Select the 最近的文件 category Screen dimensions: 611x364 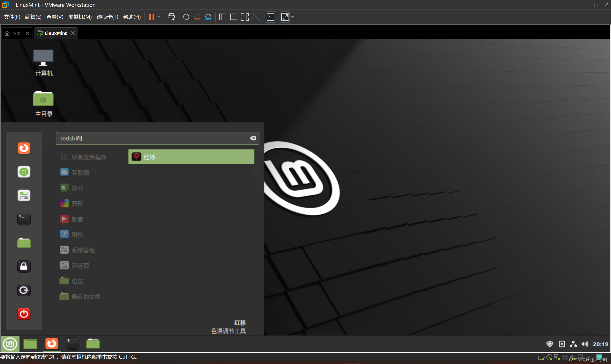80,297
